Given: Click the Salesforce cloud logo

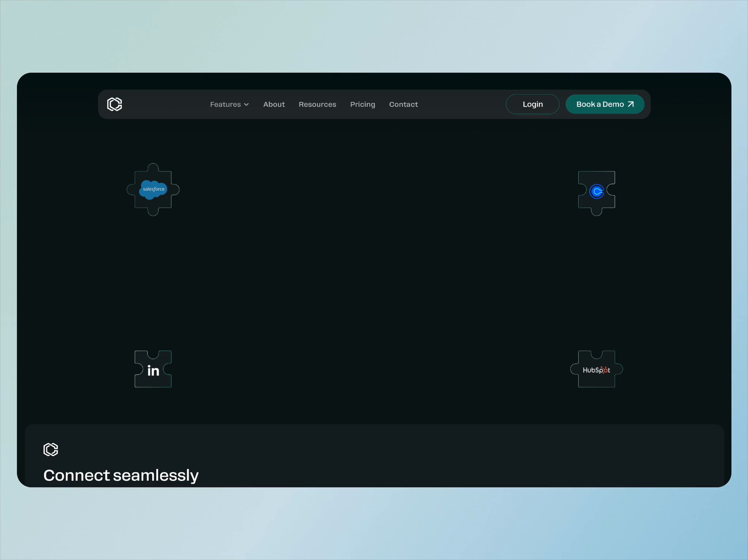Looking at the screenshot, I should [153, 189].
